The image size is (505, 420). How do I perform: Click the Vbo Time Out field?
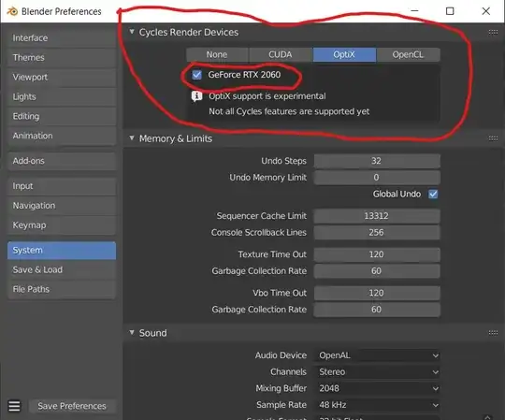377,293
